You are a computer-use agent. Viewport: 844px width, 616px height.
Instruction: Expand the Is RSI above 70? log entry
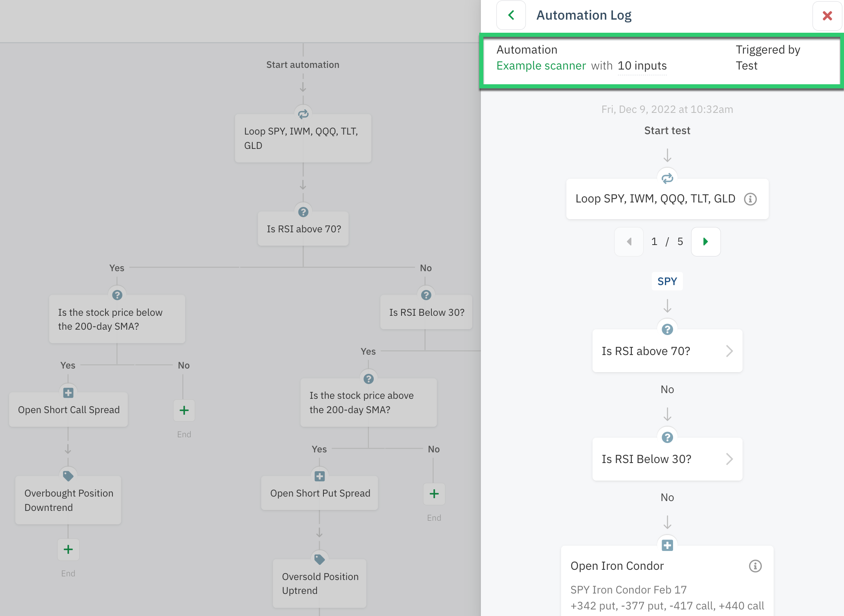pos(667,351)
